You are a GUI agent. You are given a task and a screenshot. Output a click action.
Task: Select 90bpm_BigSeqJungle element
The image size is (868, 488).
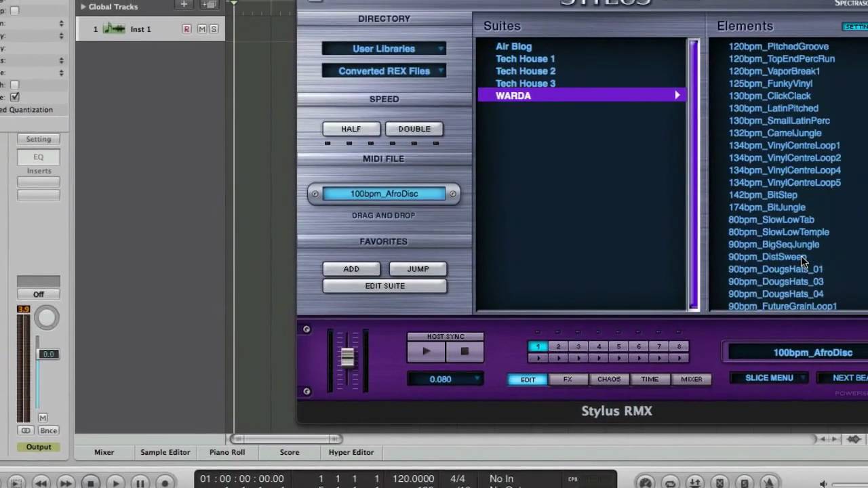(x=774, y=245)
